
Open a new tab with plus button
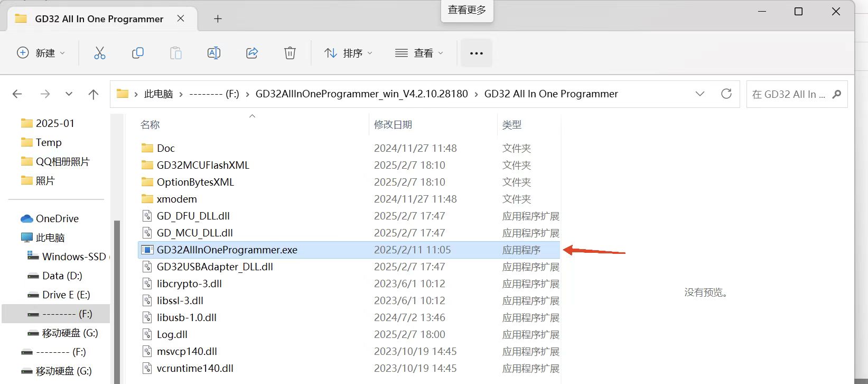click(218, 19)
